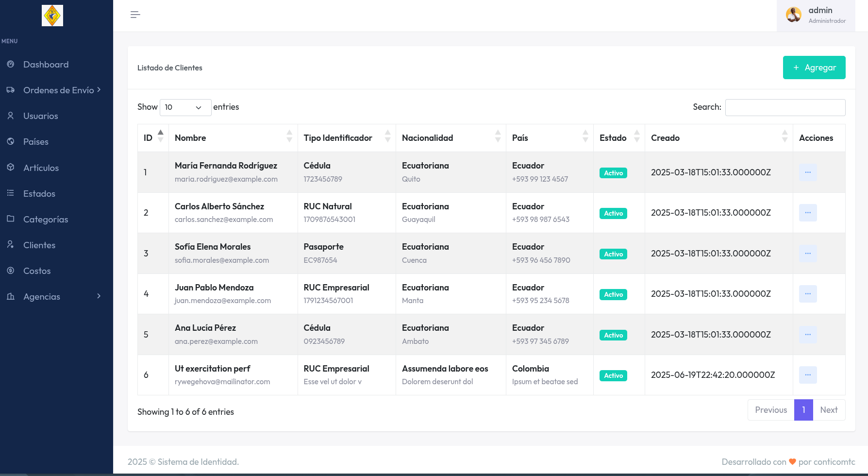Click the hamburger menu toggle icon
The image size is (868, 476).
click(135, 15)
